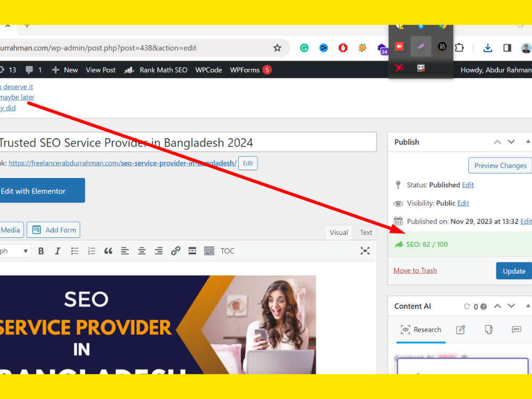Click the black round tray icon
Image resolution: width=532 pixels, height=399 pixels.
pos(442,46)
